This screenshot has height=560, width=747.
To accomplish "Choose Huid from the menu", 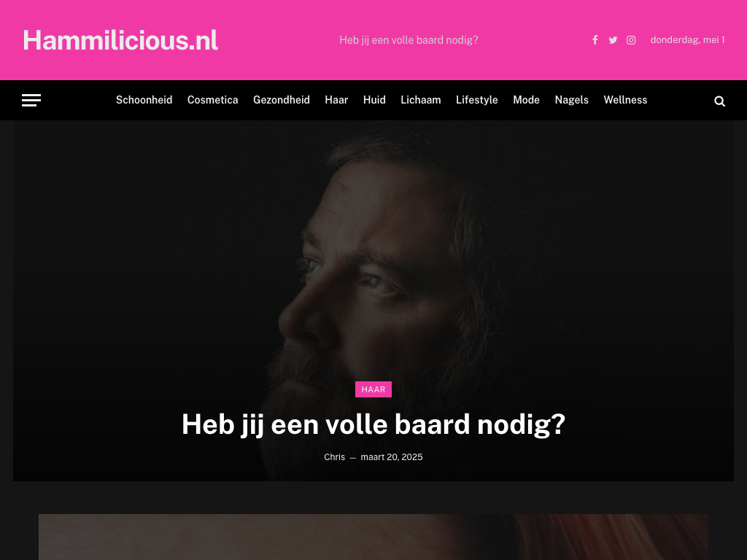I will pyautogui.click(x=374, y=100).
